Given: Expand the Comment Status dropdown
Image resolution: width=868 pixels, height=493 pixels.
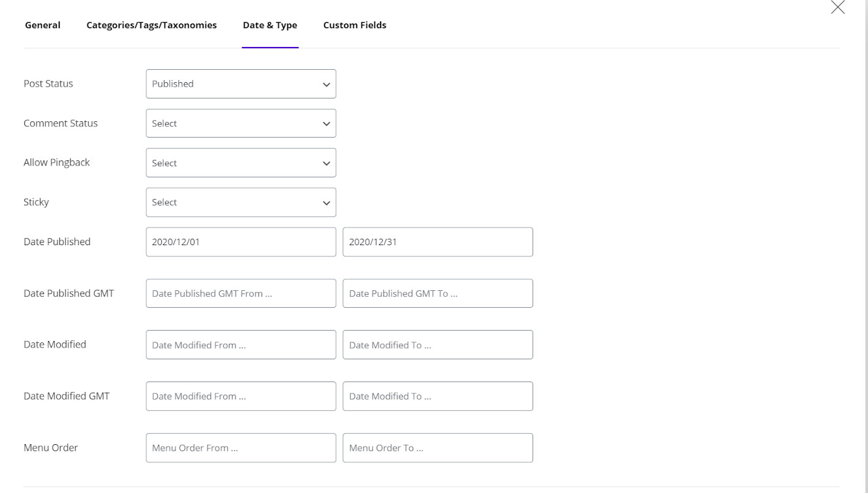Looking at the screenshot, I should [x=241, y=123].
